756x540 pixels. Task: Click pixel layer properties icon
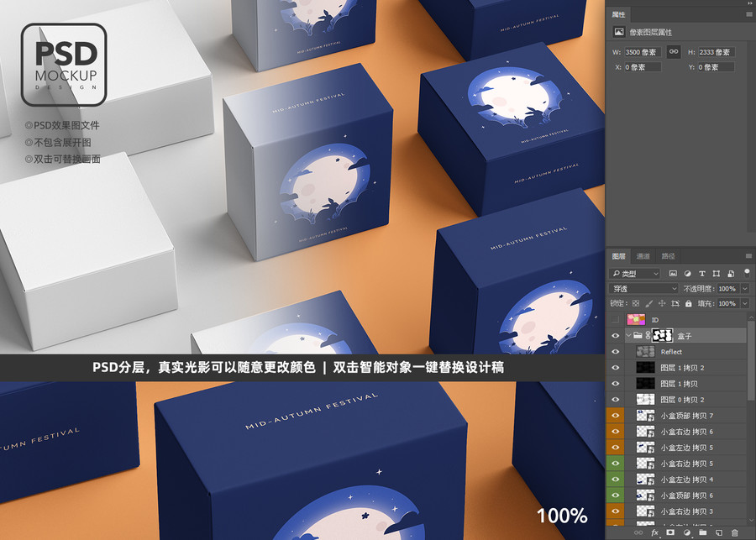(618, 32)
